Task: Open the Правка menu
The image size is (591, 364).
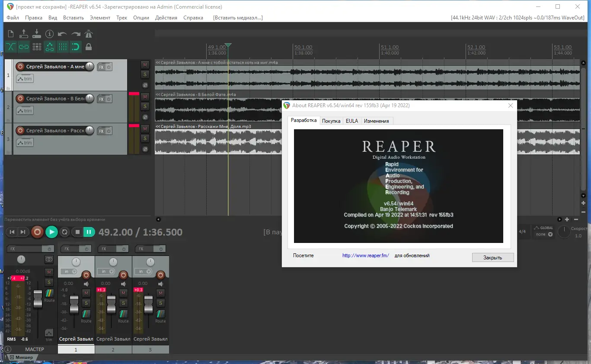Action: [x=34, y=18]
